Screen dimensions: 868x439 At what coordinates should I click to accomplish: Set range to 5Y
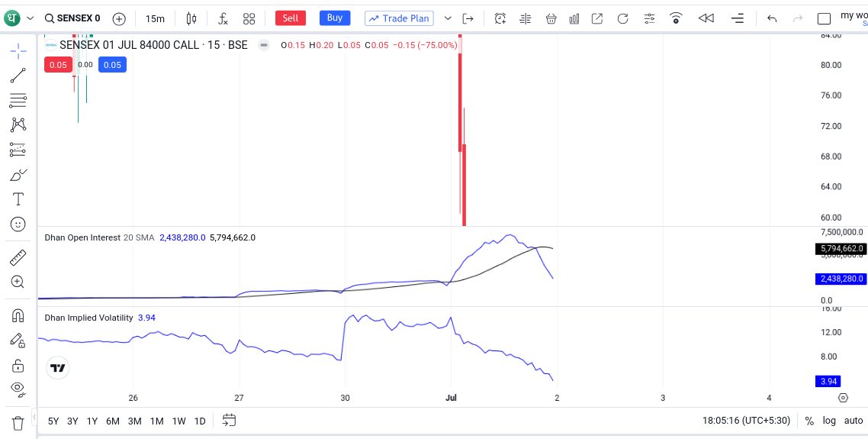53,421
